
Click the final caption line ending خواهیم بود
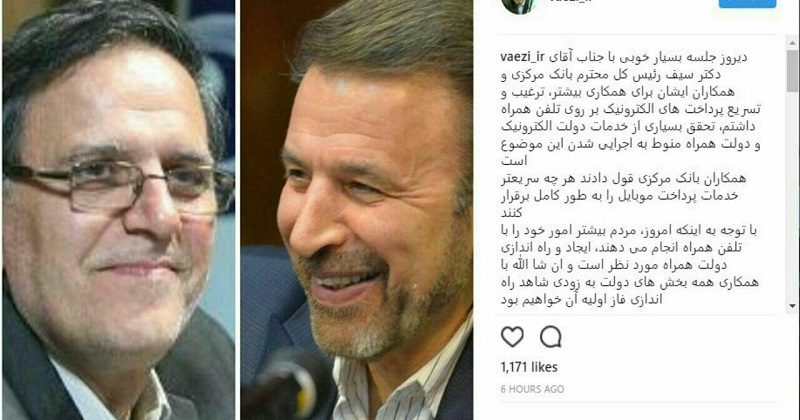pos(582,300)
